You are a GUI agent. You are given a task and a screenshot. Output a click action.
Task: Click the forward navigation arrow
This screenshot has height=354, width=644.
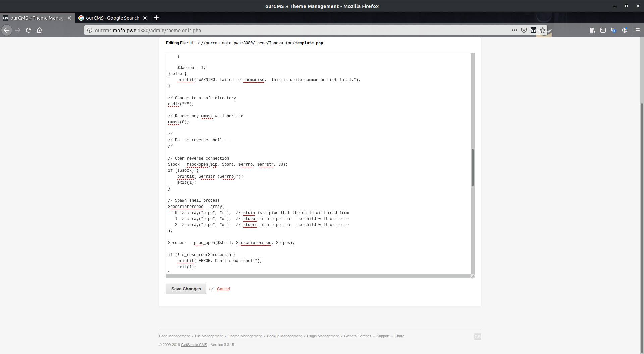coord(18,30)
